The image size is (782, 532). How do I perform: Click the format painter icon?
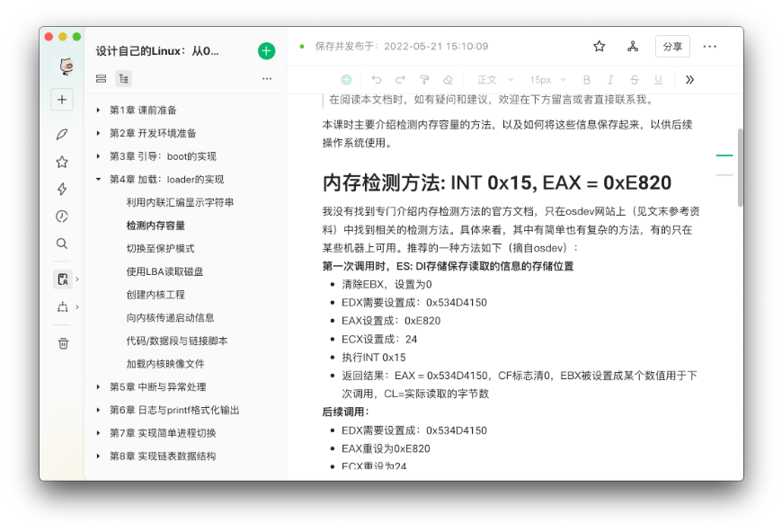click(424, 80)
